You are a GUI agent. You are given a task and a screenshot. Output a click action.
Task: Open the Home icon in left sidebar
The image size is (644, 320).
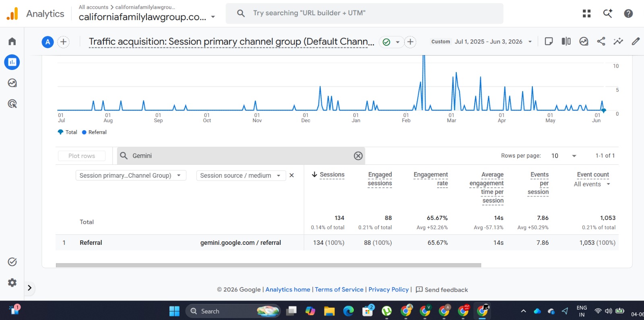coord(12,41)
